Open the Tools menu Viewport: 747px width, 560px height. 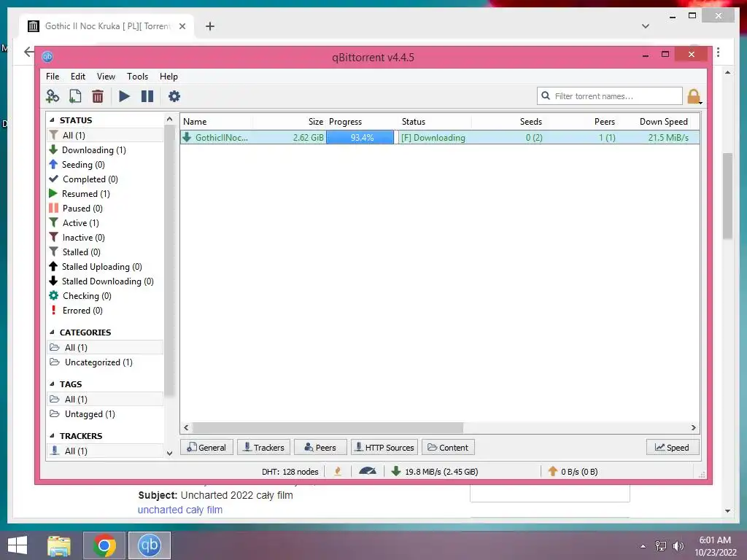(x=137, y=76)
